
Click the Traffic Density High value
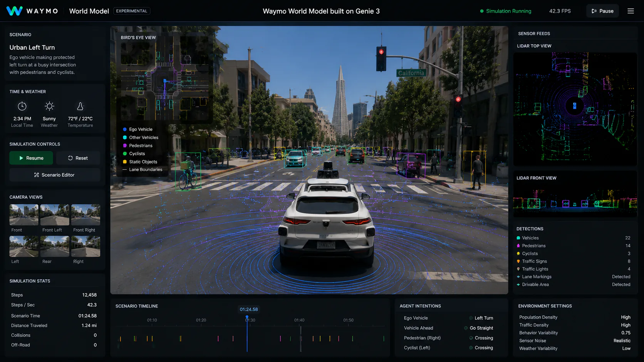pyautogui.click(x=626, y=325)
